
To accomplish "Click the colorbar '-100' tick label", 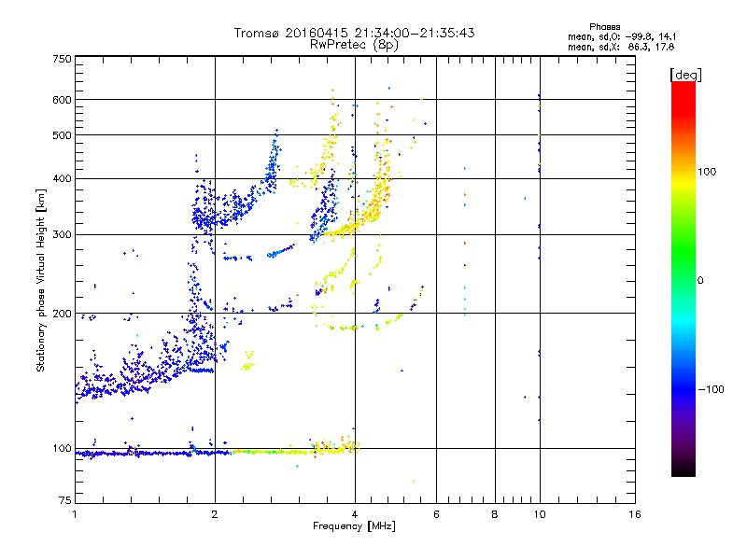I will [x=712, y=389].
